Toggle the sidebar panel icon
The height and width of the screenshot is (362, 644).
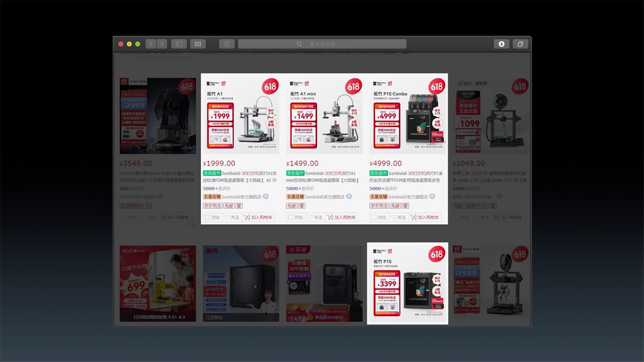pyautogui.click(x=179, y=44)
